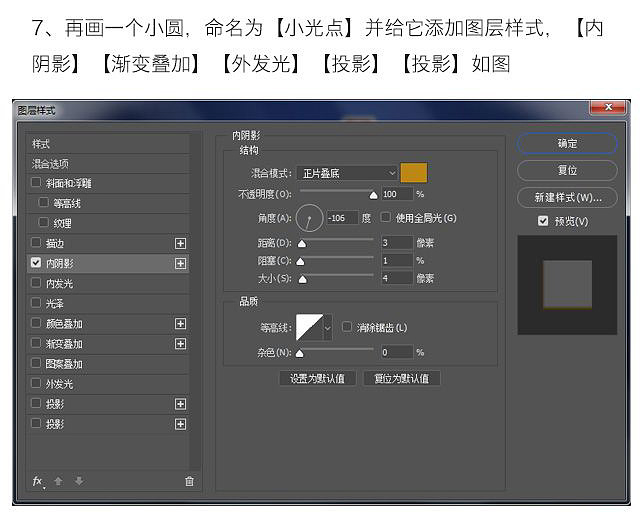Click the 距离 slider handle
640x512 pixels.
pyautogui.click(x=302, y=244)
